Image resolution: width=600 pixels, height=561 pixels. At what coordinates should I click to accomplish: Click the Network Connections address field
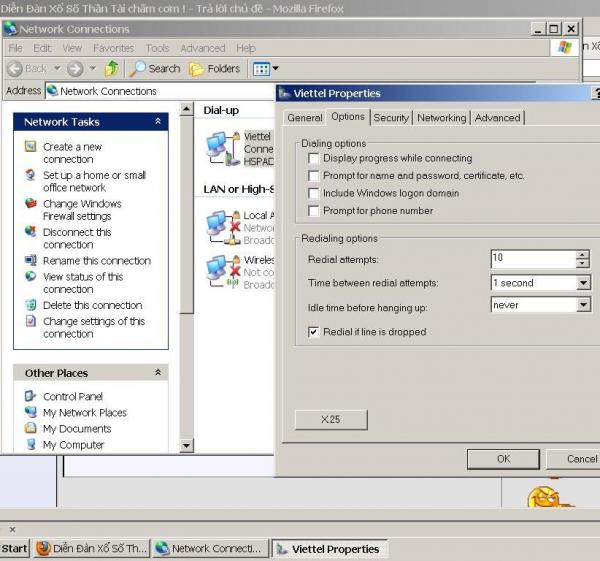pyautogui.click(x=160, y=91)
